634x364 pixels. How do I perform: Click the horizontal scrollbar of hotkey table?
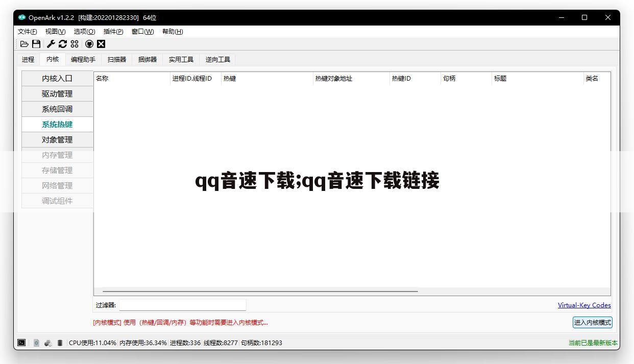[260, 292]
